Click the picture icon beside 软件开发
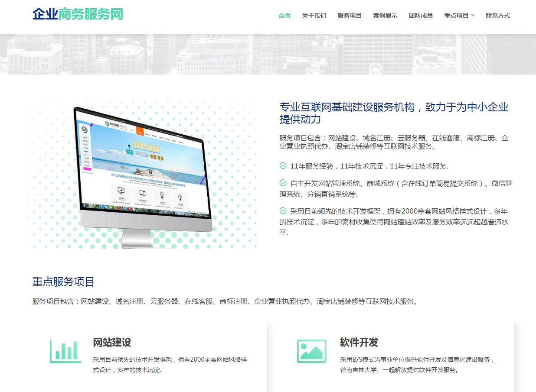The image size is (536, 392). pyautogui.click(x=311, y=351)
